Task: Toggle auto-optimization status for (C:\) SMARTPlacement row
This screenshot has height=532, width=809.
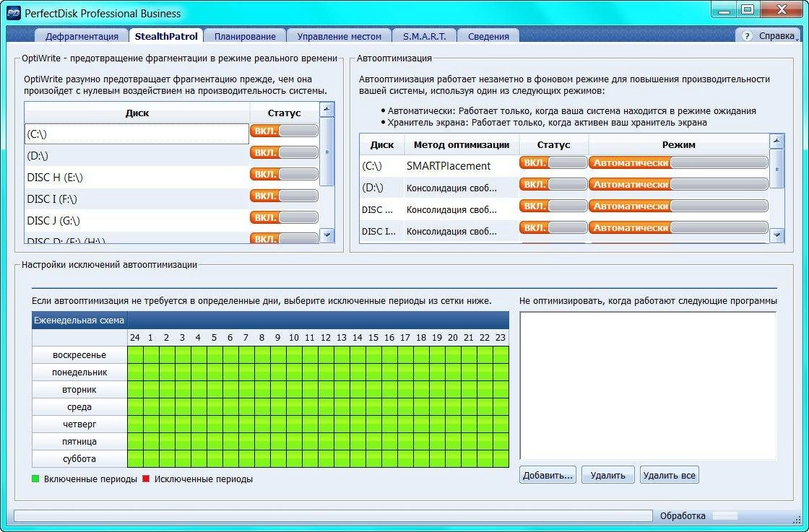Action: pos(553,163)
